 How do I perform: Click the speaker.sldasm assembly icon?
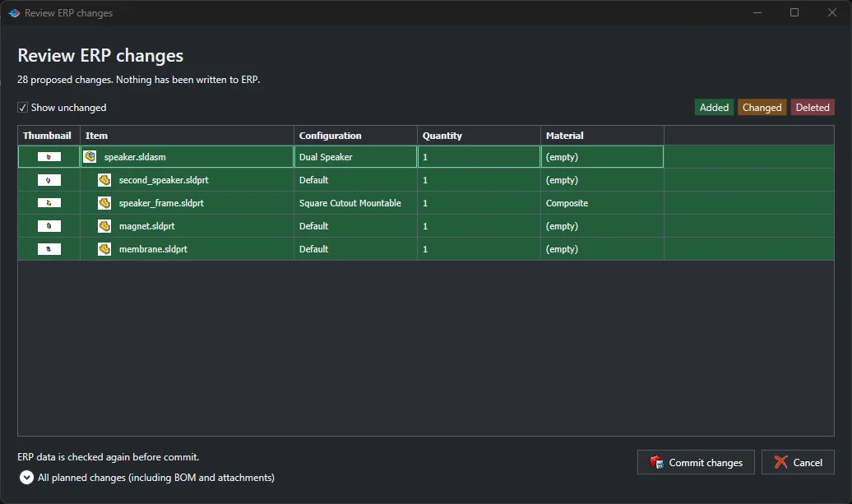(x=90, y=157)
